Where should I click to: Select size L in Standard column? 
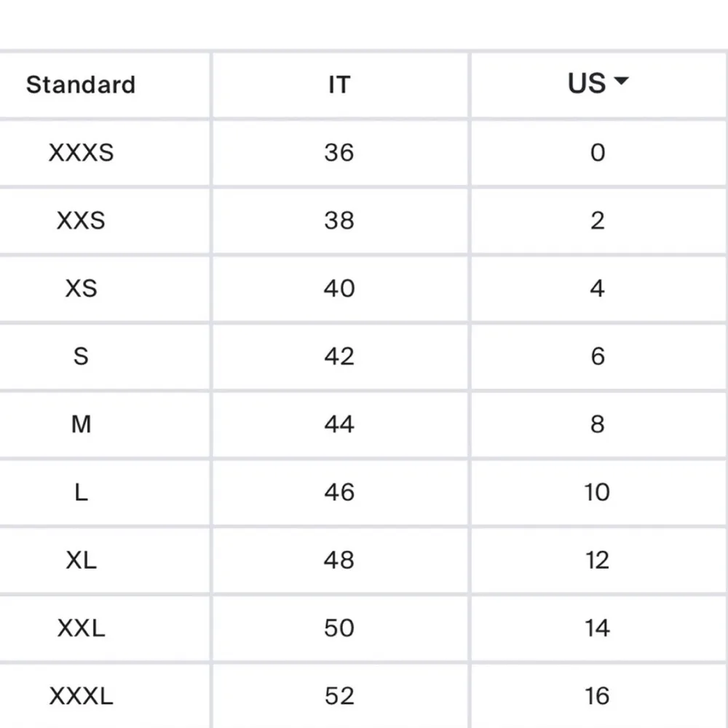tap(81, 492)
